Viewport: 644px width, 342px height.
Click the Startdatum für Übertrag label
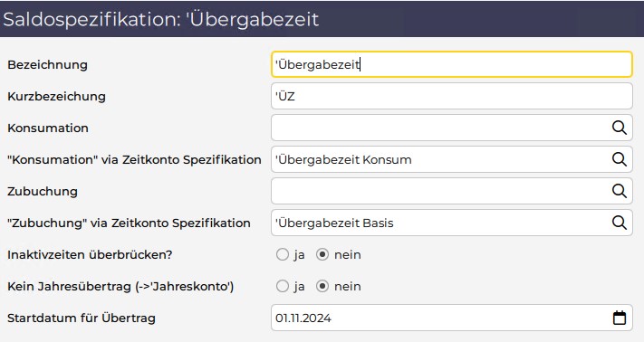pos(82,318)
